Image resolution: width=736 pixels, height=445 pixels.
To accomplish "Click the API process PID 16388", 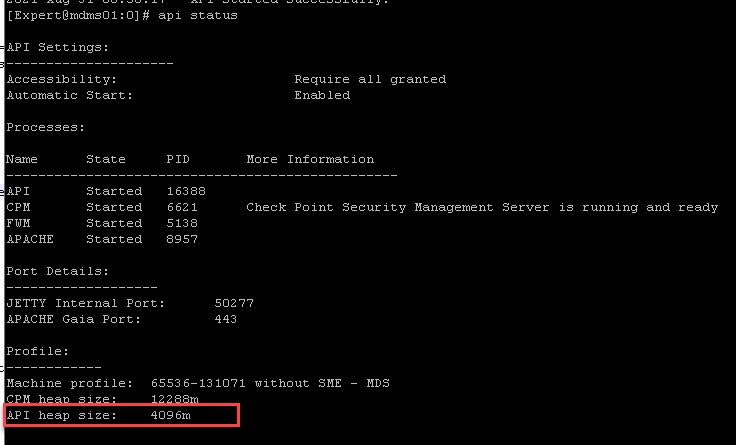I will click(186, 191).
